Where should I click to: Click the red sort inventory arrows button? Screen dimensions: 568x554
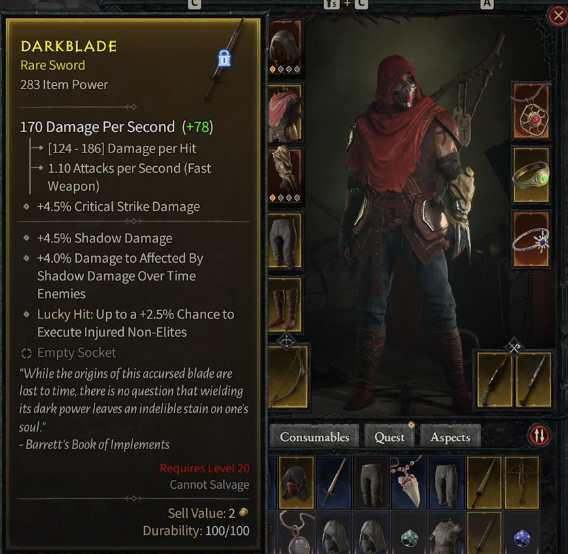point(539,435)
